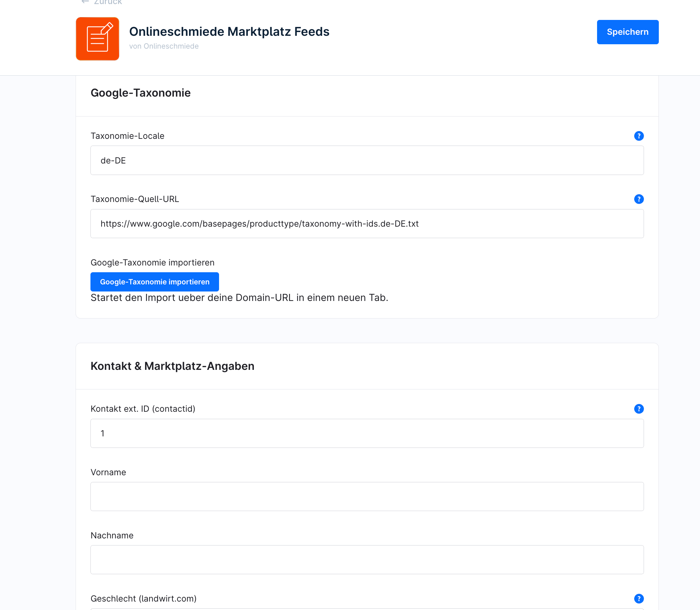This screenshot has height=610, width=700.
Task: Click the orange Marktplatz Feeds app icon
Action: [x=98, y=39]
